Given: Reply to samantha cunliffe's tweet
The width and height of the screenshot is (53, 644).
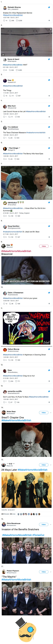Looking at the screenshot, I should (4, 402).
